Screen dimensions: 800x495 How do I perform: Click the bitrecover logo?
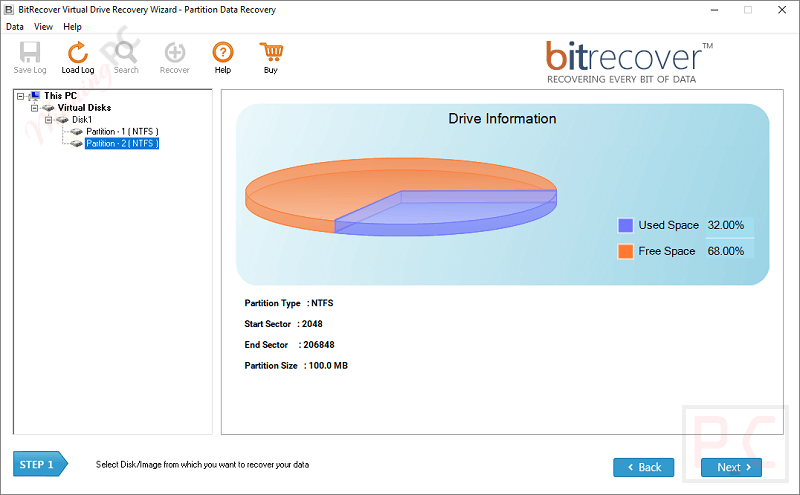click(629, 62)
